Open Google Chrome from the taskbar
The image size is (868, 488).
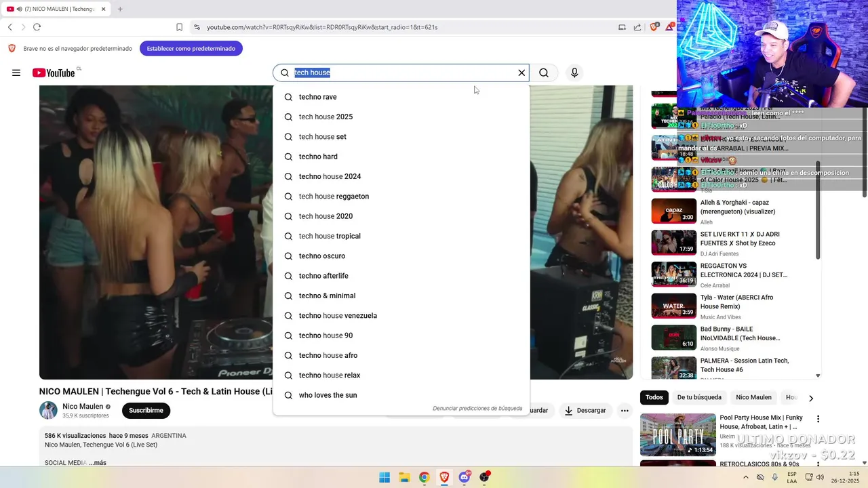point(424,477)
